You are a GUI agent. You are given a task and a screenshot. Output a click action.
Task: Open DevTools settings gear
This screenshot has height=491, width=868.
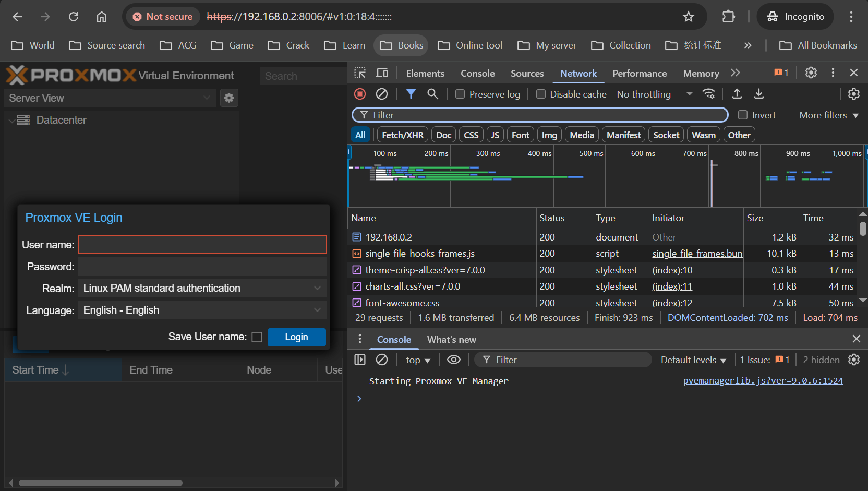click(811, 73)
